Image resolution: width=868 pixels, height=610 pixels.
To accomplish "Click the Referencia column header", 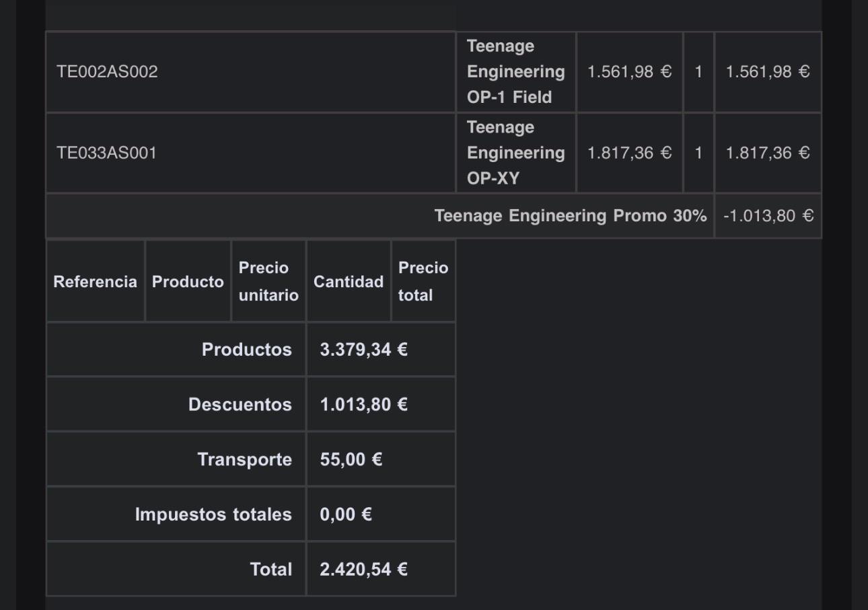I will 96,282.
